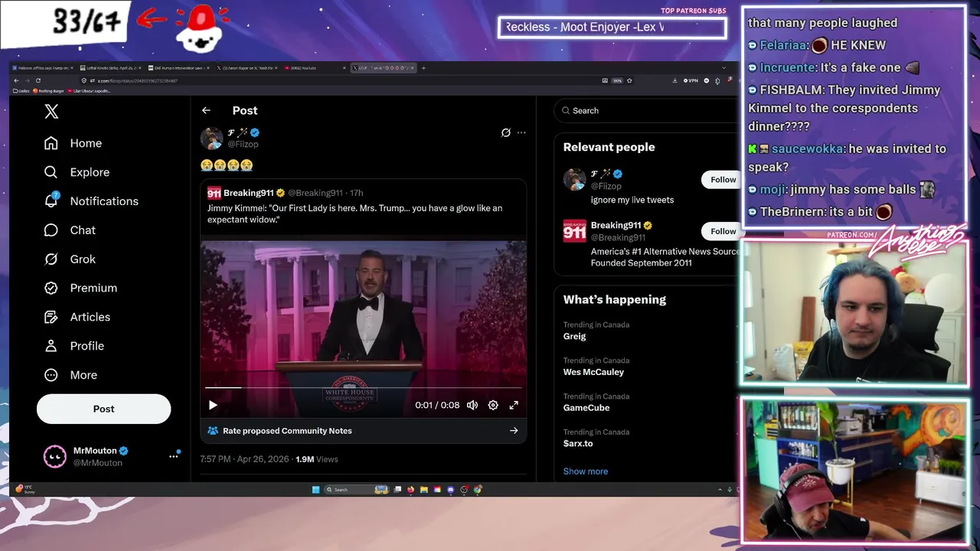Open Firefox from taskbar
980x551 pixels.
click(410, 490)
